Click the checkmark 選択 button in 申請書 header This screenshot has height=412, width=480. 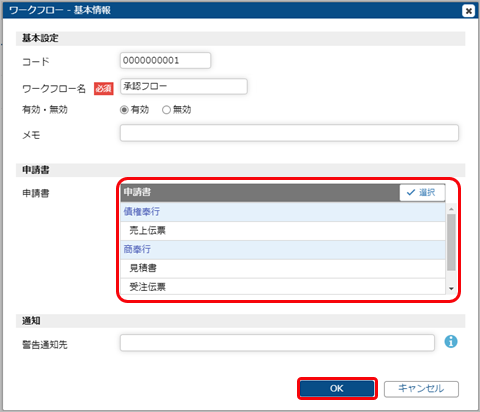422,192
